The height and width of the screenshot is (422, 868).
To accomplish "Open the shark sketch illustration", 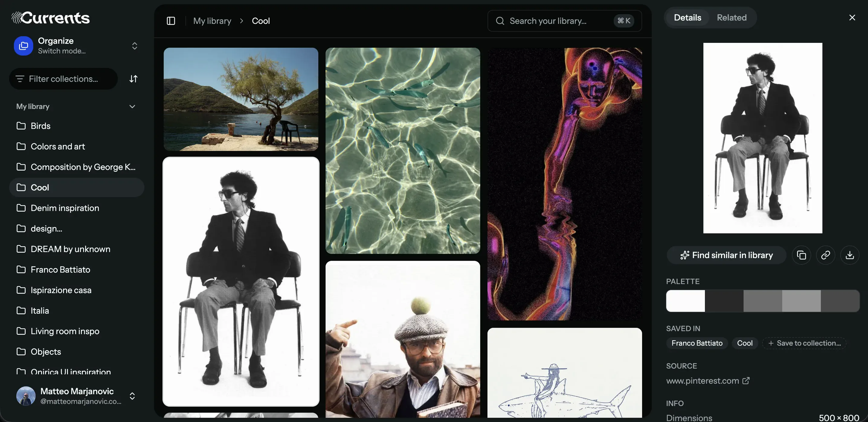I will (x=564, y=373).
